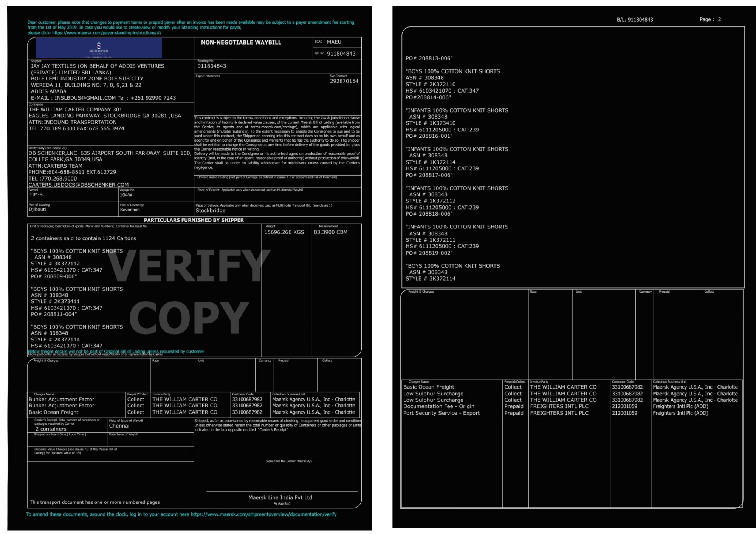This screenshot has width=756, height=534.
Task: Click the Port of Loading Djibouti field
Action: (x=37, y=210)
